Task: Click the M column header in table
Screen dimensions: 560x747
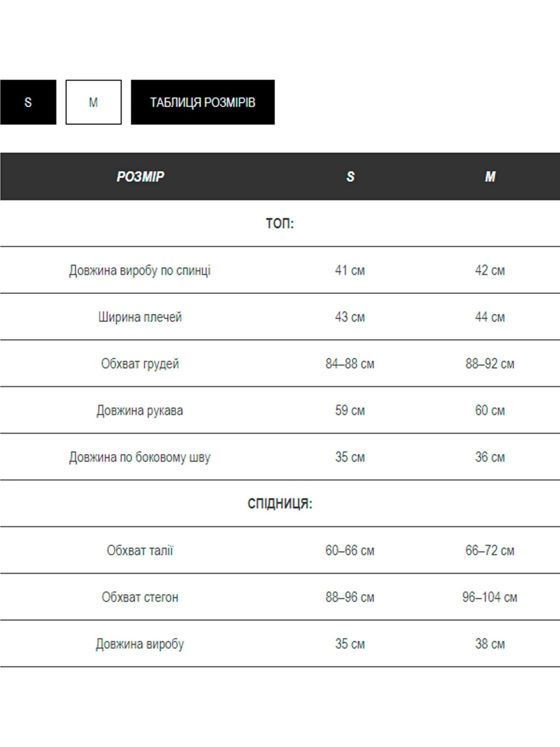Action: pyautogui.click(x=490, y=176)
